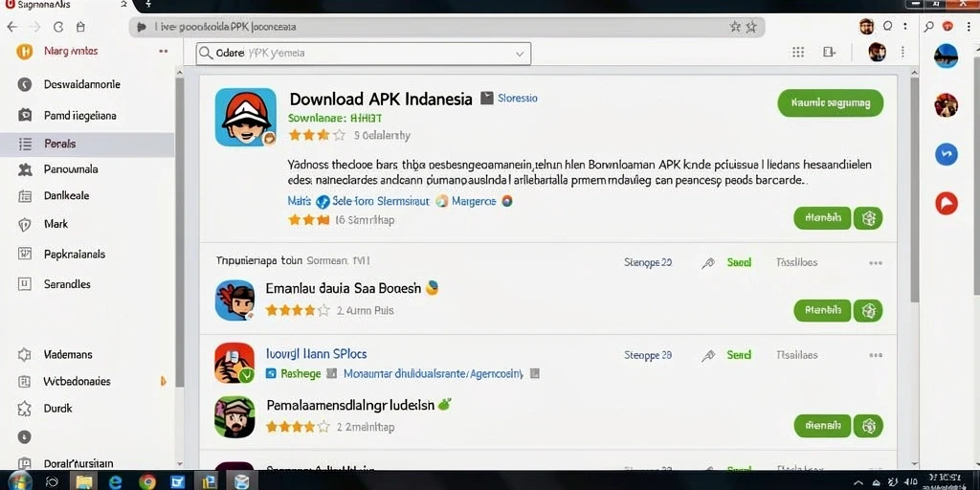Select Mark in the sidebar
980x490 pixels.
pos(56,224)
